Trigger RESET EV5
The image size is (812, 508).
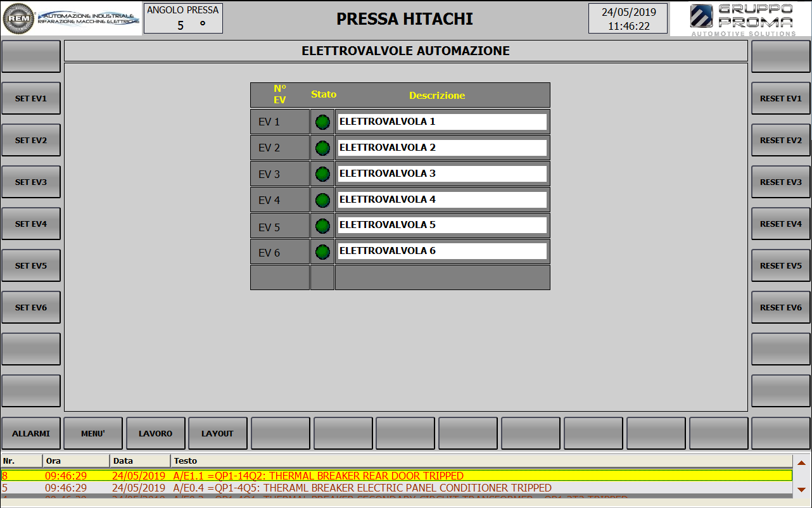point(781,265)
